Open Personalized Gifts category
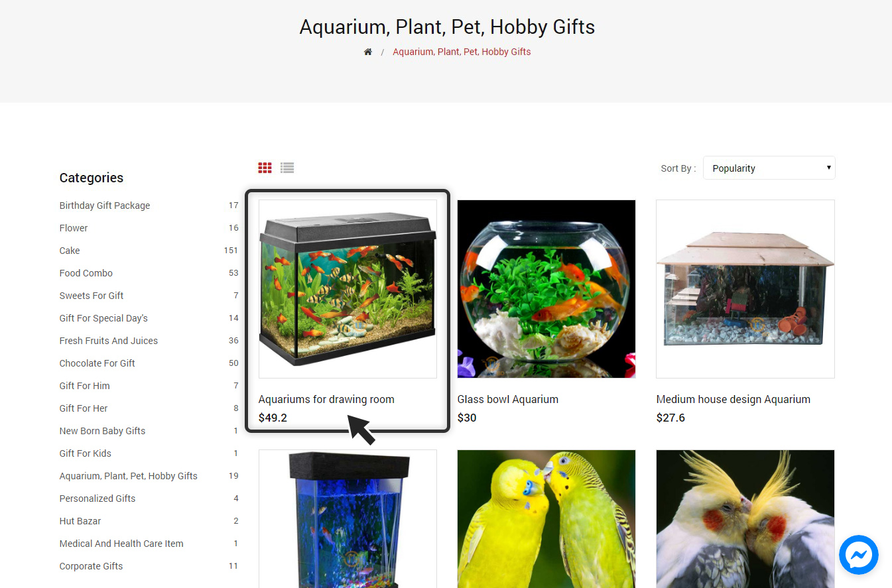The height and width of the screenshot is (588, 892). click(x=97, y=499)
